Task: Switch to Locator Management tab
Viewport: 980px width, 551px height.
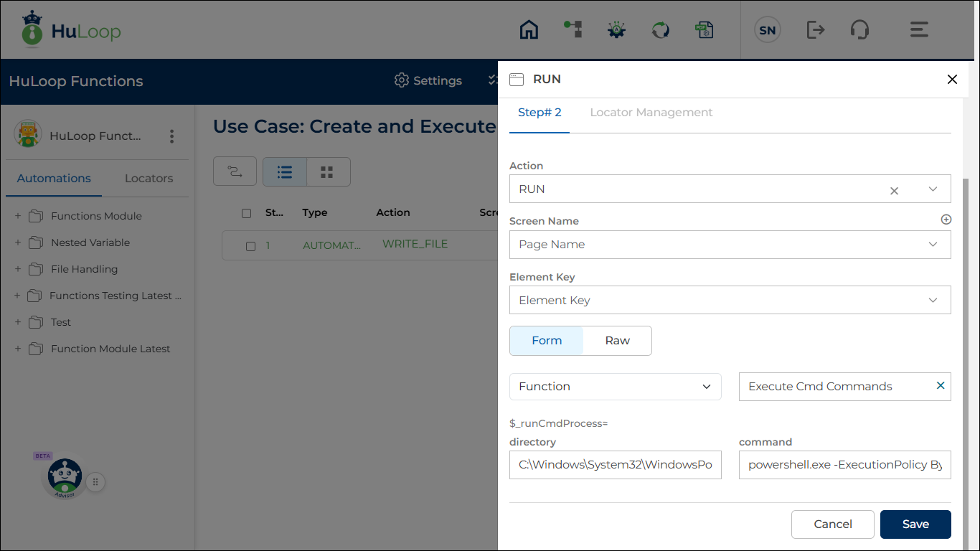Action: click(x=651, y=113)
